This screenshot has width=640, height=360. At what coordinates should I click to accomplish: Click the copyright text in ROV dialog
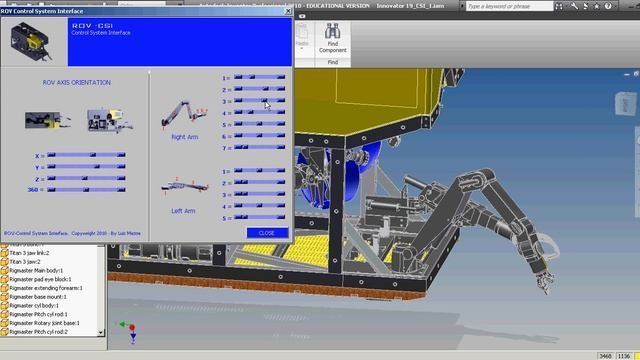[72, 233]
